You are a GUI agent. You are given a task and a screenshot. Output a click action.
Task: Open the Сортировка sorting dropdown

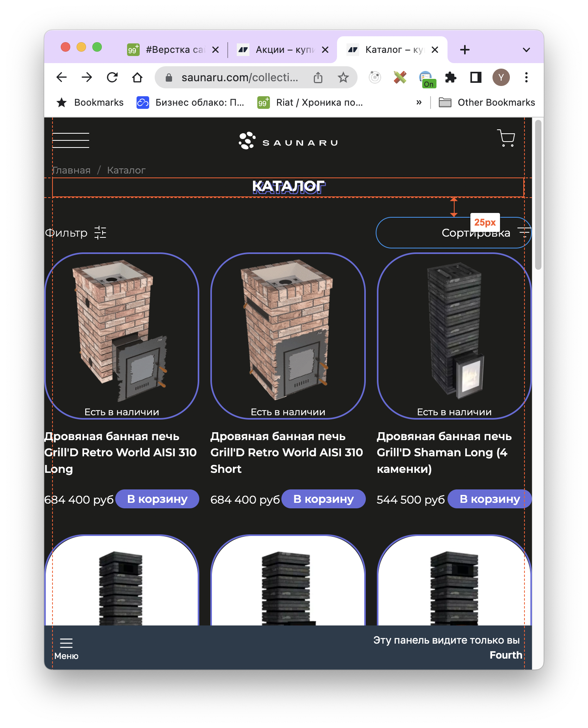(x=453, y=233)
